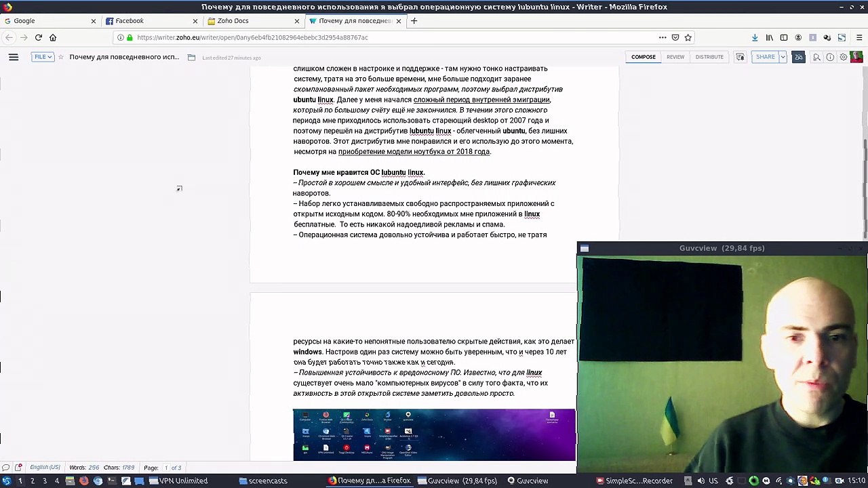Open find and replace search icon
The image size is (868, 488).
point(817,57)
